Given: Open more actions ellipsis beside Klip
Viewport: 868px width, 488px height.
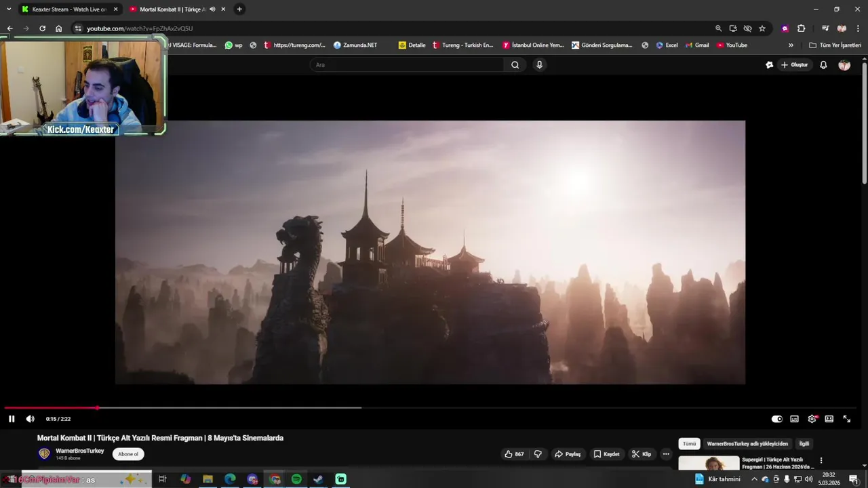Looking at the screenshot, I should pos(666,454).
